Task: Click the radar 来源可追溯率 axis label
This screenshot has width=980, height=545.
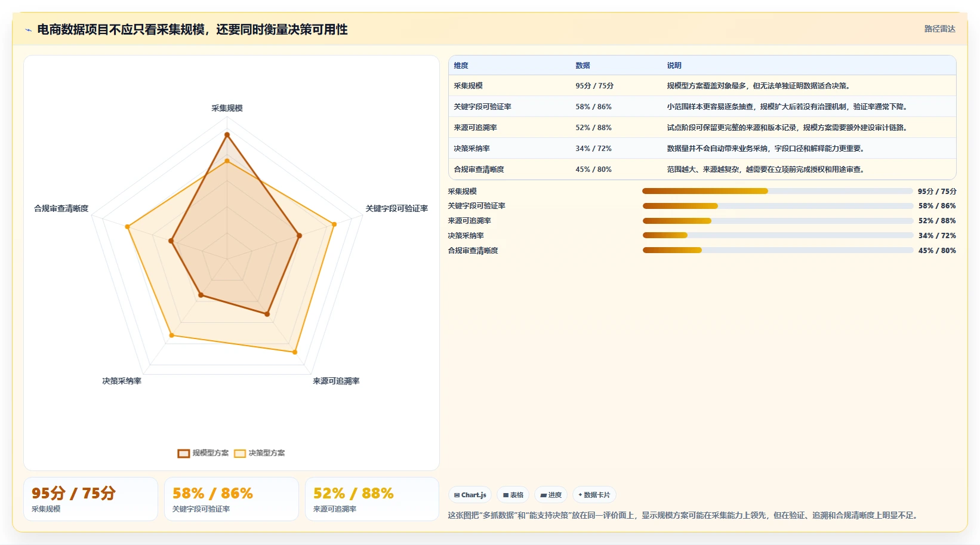Action: [x=336, y=381]
